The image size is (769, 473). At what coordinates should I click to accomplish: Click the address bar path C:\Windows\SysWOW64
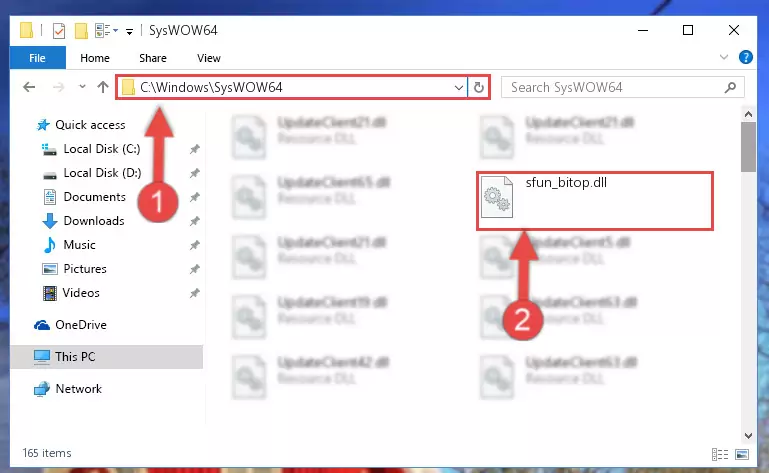(x=211, y=87)
